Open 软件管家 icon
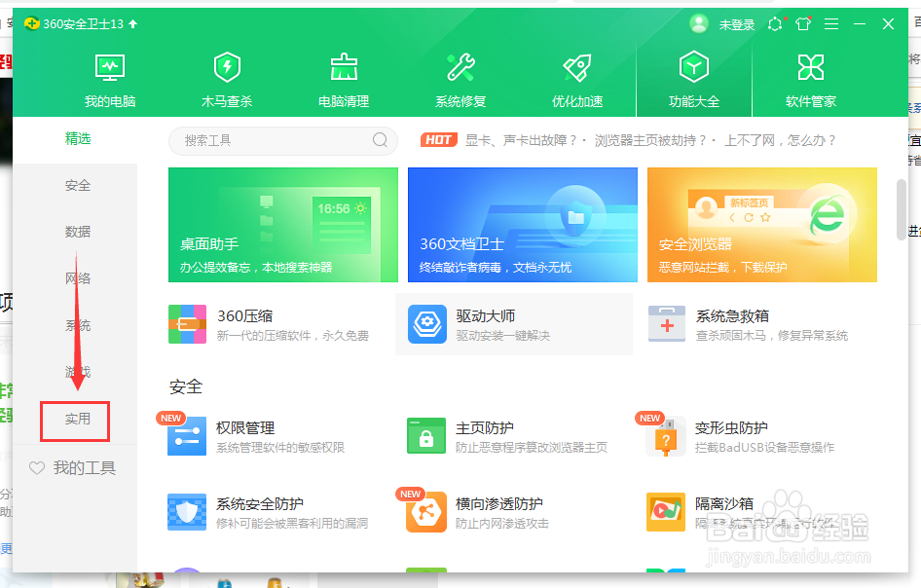921x588 pixels. click(x=811, y=67)
